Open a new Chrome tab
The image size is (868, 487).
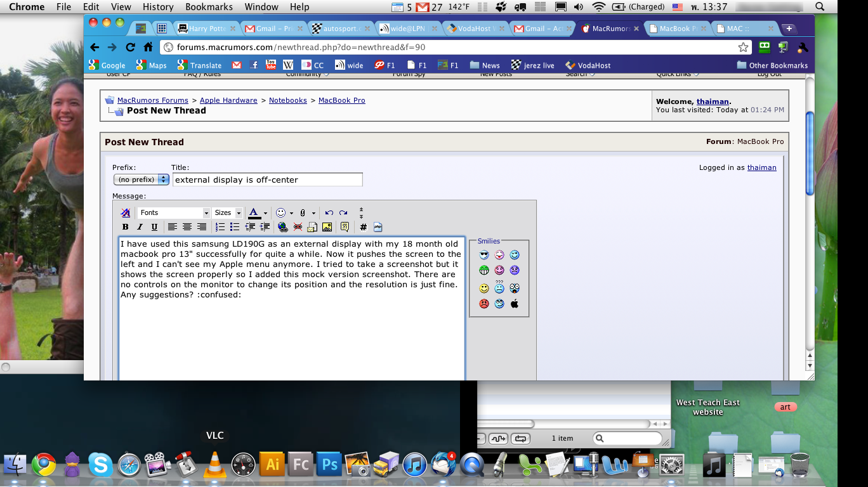point(789,29)
